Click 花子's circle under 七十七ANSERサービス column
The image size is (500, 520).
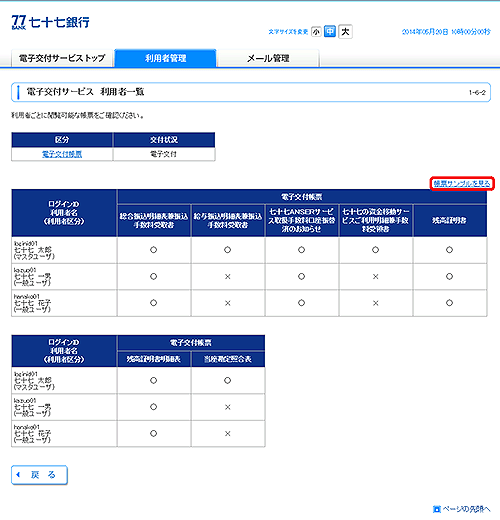(301, 303)
